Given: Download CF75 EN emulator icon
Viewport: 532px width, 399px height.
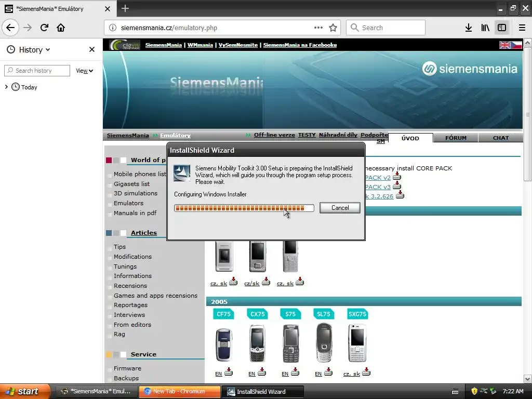Looking at the screenshot, I should pos(229,372).
